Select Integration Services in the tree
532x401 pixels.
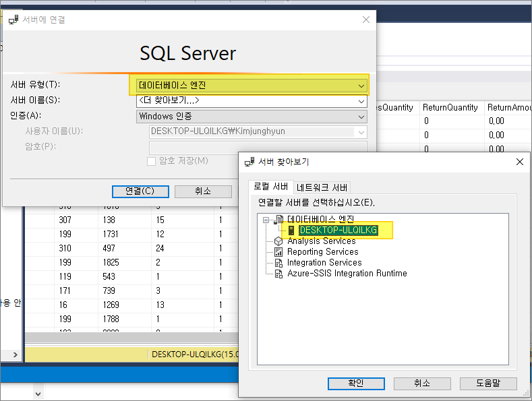324,263
